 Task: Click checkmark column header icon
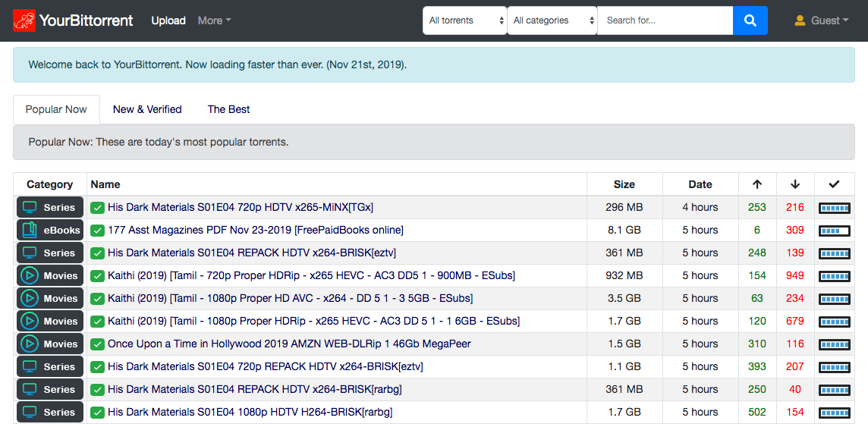(x=834, y=184)
